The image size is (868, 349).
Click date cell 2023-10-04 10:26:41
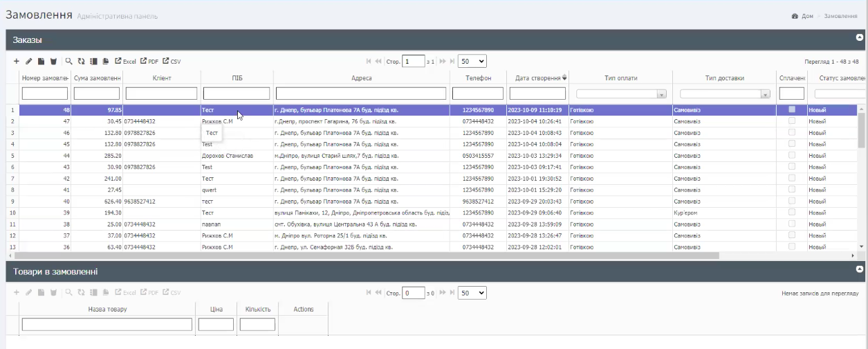(x=537, y=121)
